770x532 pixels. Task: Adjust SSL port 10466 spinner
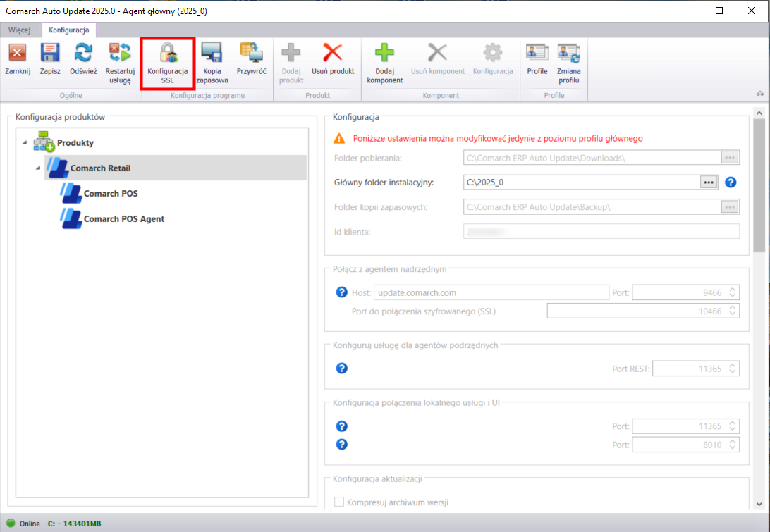pyautogui.click(x=732, y=311)
